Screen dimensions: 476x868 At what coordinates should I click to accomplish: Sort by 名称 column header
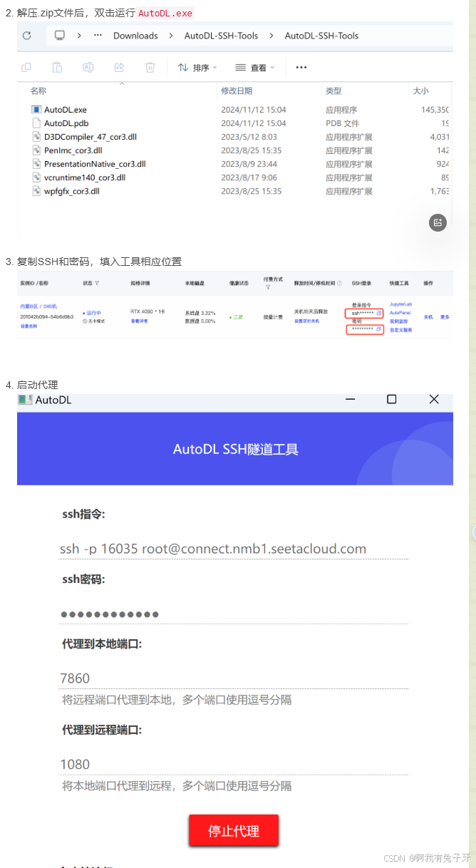tap(38, 91)
